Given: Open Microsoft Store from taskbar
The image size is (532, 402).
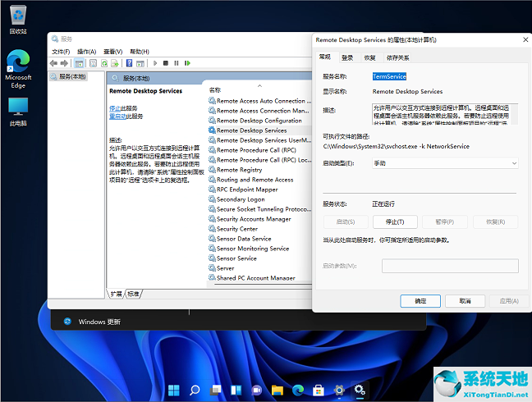Looking at the screenshot, I should (x=318, y=391).
